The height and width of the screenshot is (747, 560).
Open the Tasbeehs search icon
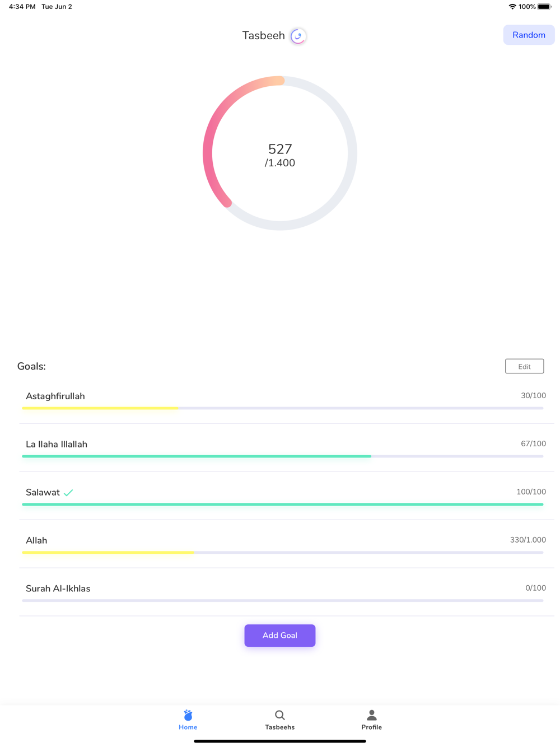click(x=280, y=715)
